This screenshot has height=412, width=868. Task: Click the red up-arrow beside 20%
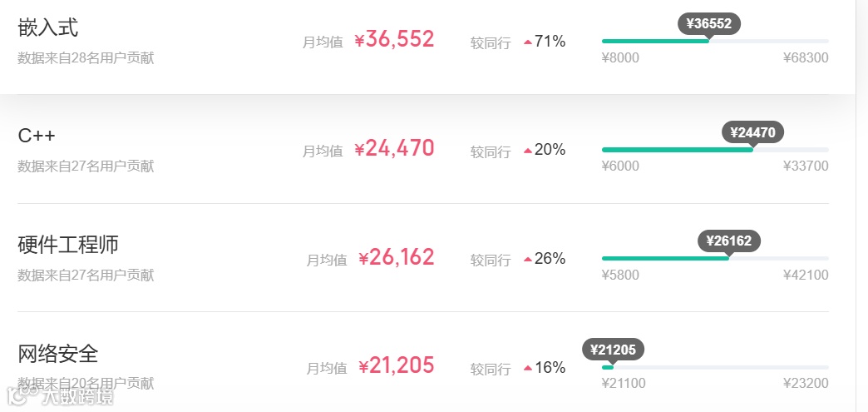(527, 151)
